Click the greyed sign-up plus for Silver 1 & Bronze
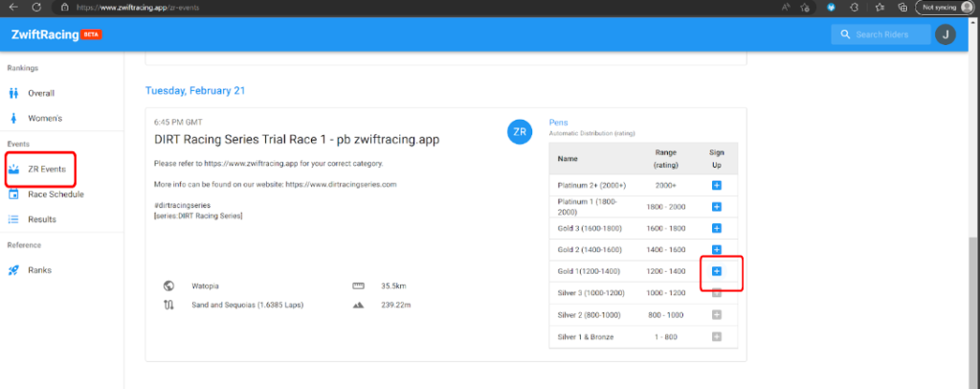This screenshot has height=389, width=980. coord(717,336)
